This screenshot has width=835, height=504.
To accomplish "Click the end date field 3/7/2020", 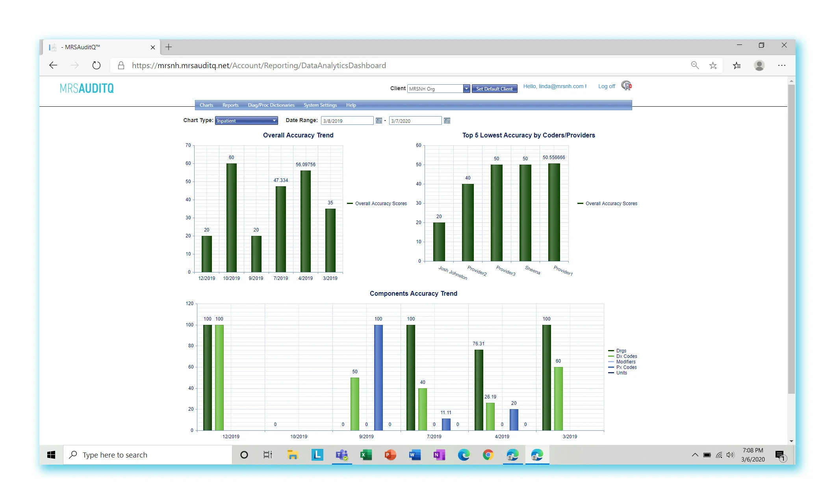I will (x=415, y=121).
